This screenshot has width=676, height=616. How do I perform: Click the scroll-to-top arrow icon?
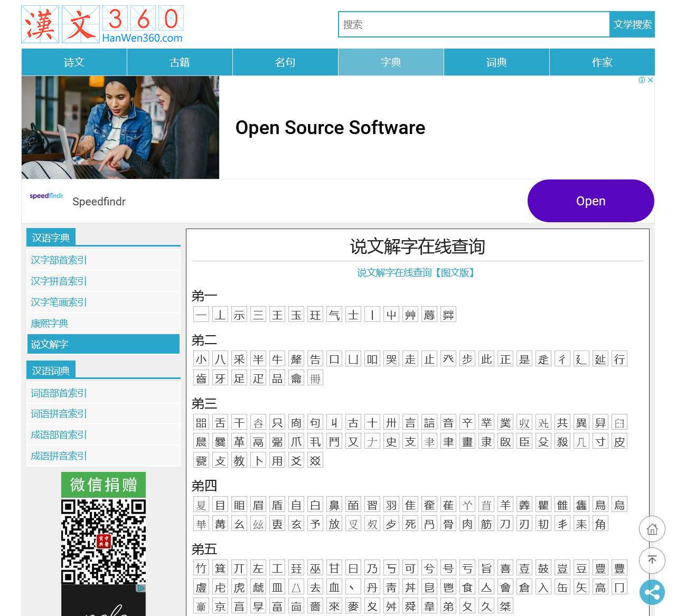point(652,561)
